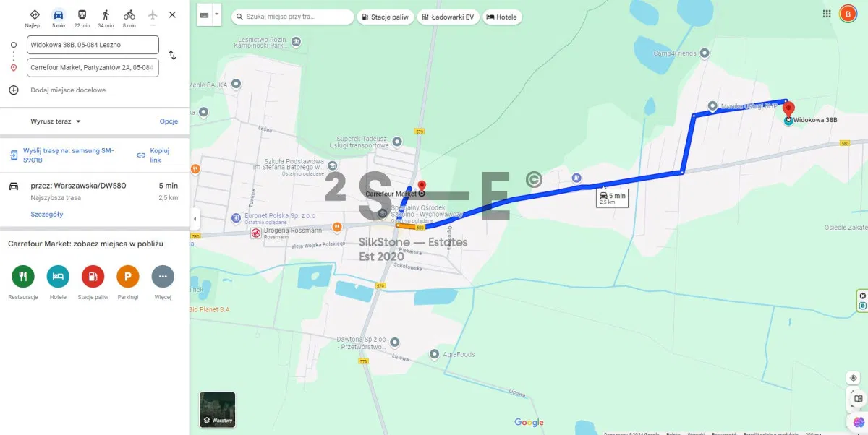Collapse the side panel with arrow
The height and width of the screenshot is (435, 868).
click(195, 218)
